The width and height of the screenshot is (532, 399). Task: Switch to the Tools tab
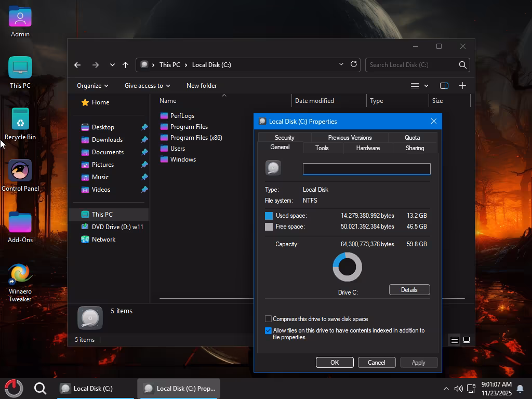click(x=322, y=148)
